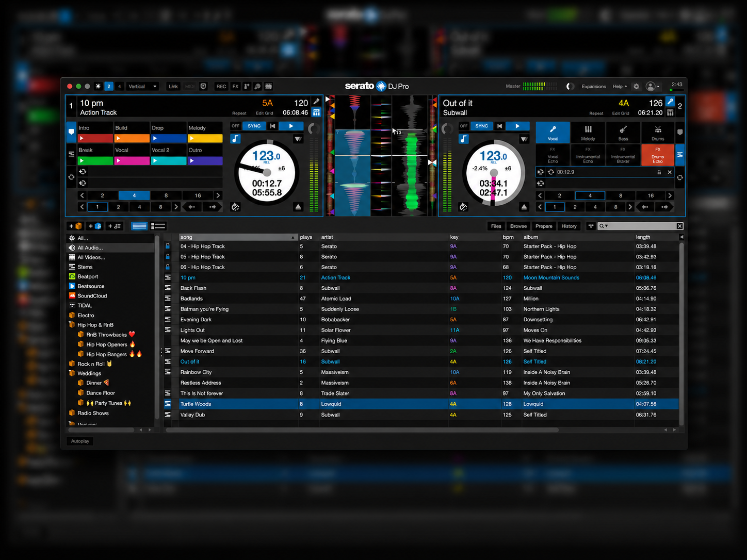The width and height of the screenshot is (747, 560).
Task: Play deck 2
Action: point(517,126)
